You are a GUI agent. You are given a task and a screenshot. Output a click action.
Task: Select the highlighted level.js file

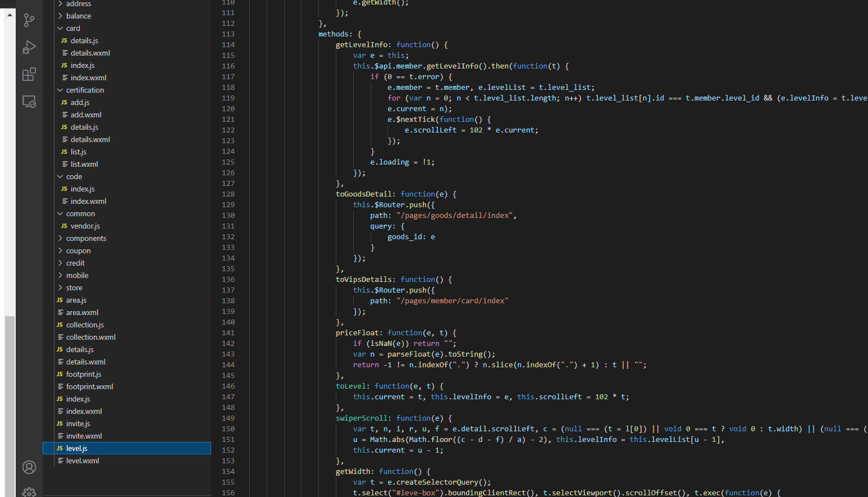(x=127, y=448)
